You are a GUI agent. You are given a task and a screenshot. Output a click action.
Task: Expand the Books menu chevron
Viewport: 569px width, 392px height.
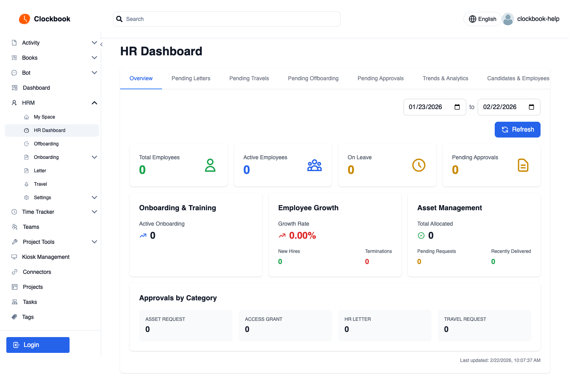(94, 58)
